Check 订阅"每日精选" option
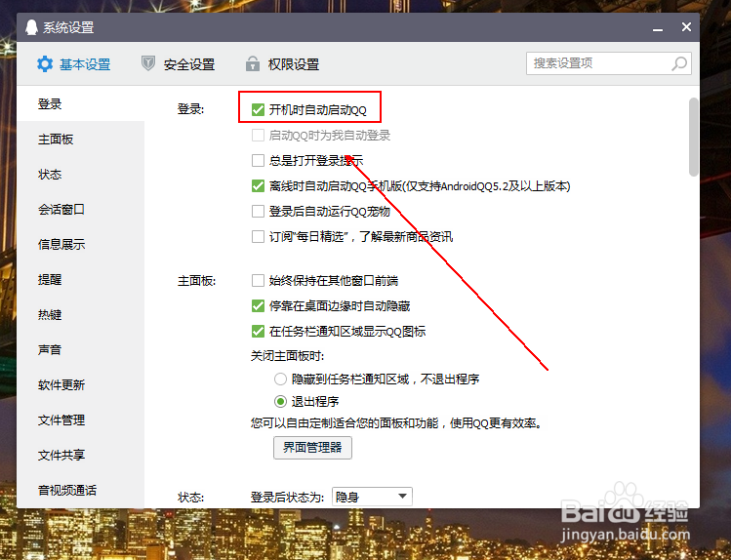Viewport: 731px width, 560px height. coord(258,236)
